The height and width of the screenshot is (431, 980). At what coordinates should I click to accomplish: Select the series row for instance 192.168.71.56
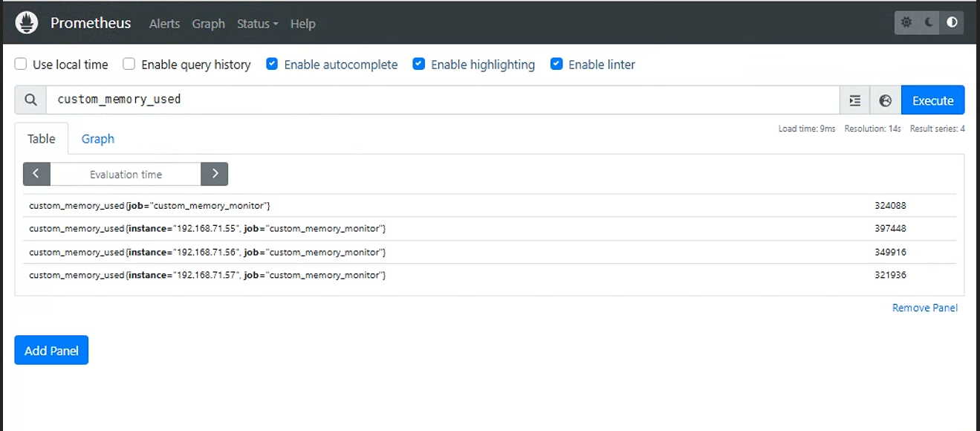coord(490,252)
